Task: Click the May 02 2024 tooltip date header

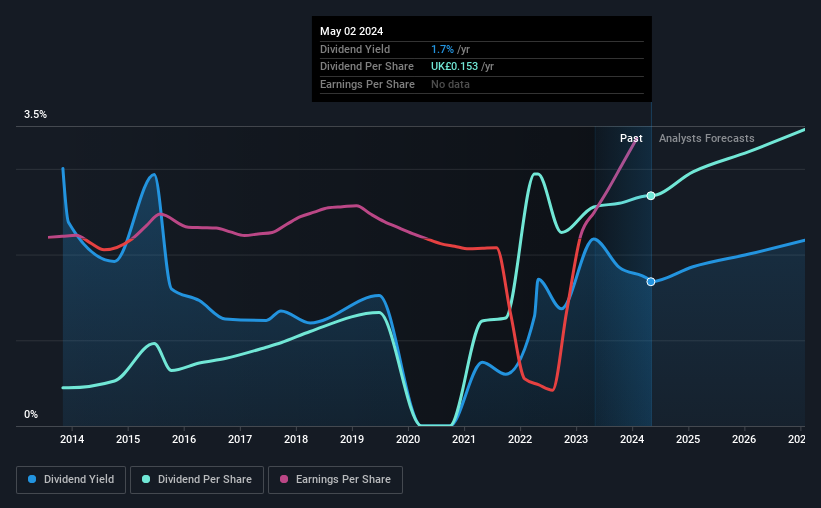Action: (x=351, y=31)
